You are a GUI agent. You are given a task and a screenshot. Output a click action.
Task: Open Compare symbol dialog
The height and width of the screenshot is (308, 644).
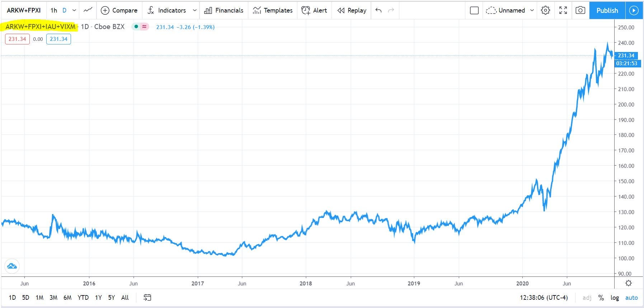(x=119, y=10)
